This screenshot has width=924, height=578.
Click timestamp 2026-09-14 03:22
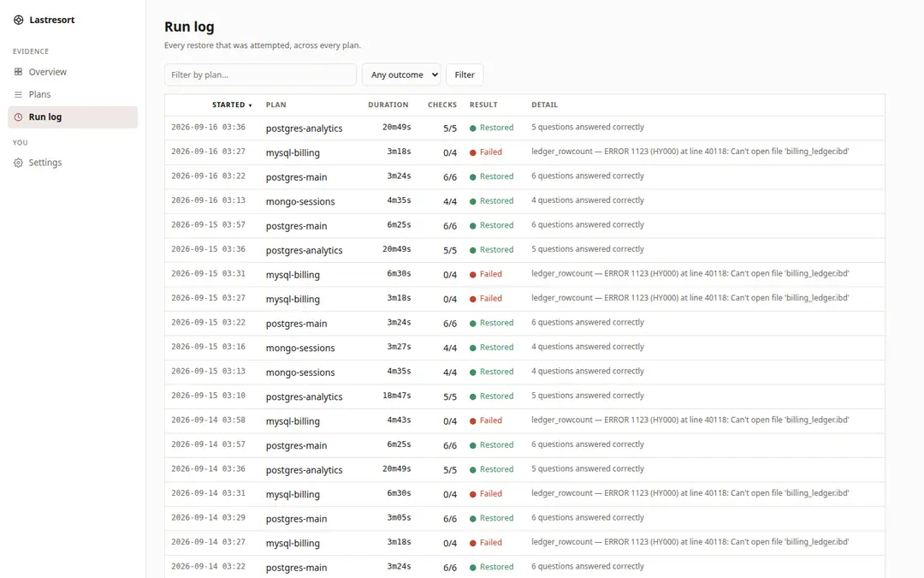(x=208, y=566)
